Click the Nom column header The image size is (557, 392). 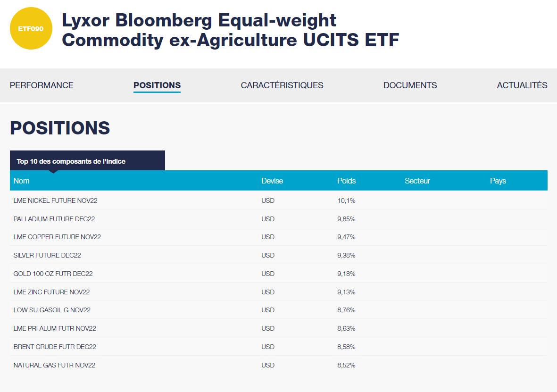[x=22, y=181]
